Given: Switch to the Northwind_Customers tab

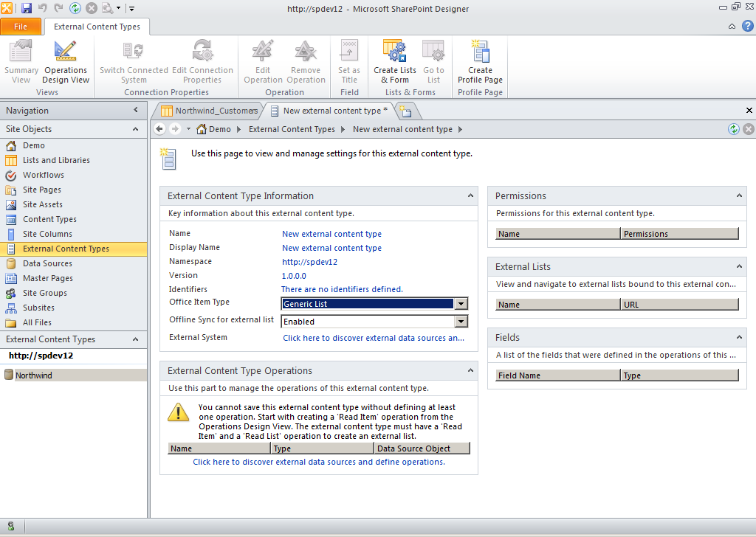Looking at the screenshot, I should click(x=210, y=111).
